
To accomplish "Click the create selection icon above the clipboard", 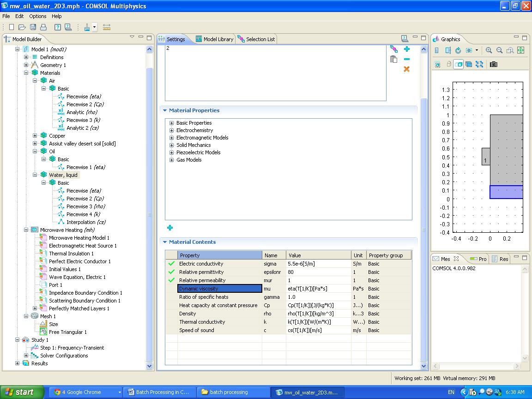I will point(393,49).
